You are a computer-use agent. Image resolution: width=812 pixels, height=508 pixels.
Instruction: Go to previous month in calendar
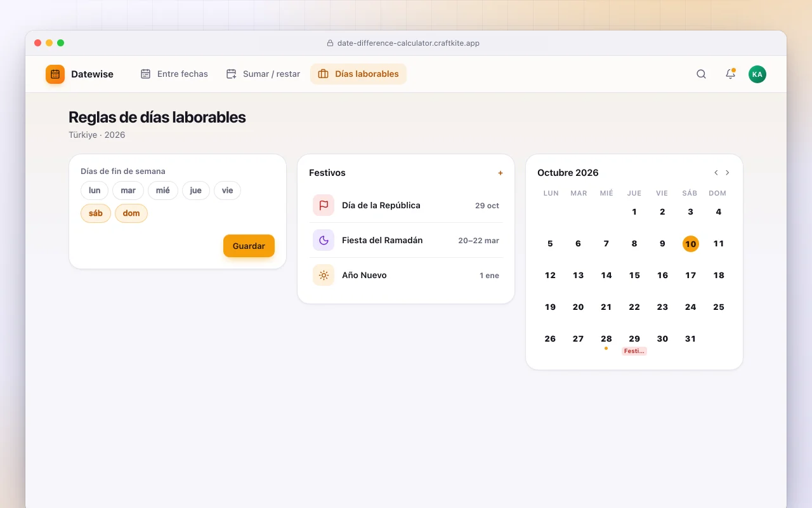[x=716, y=173]
